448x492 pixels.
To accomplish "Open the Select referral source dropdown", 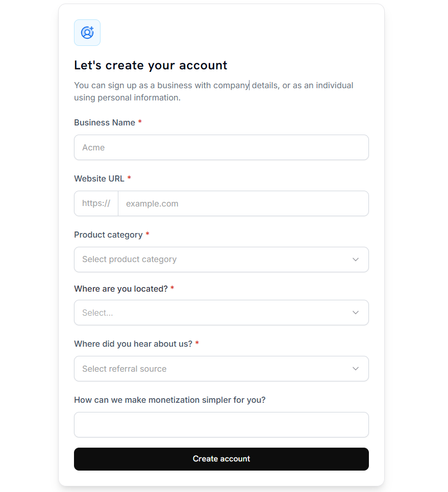I will pos(214,369).
